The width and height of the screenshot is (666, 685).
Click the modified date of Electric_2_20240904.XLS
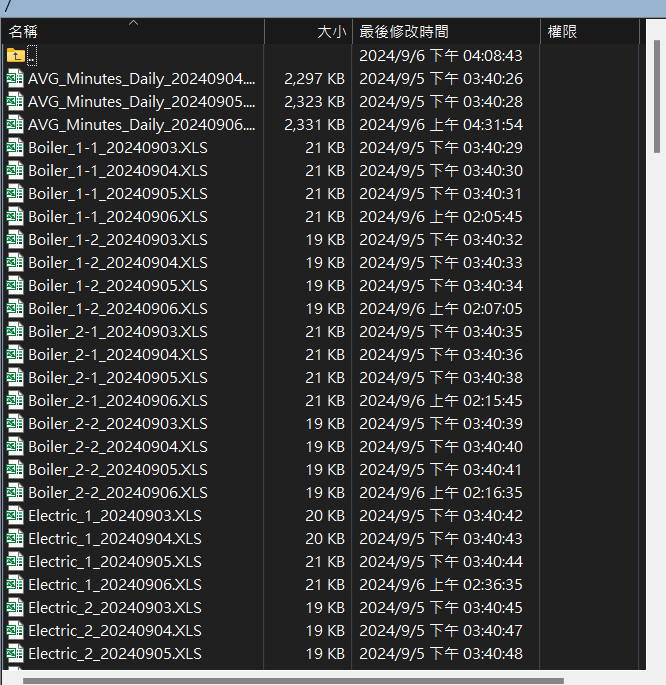(440, 630)
